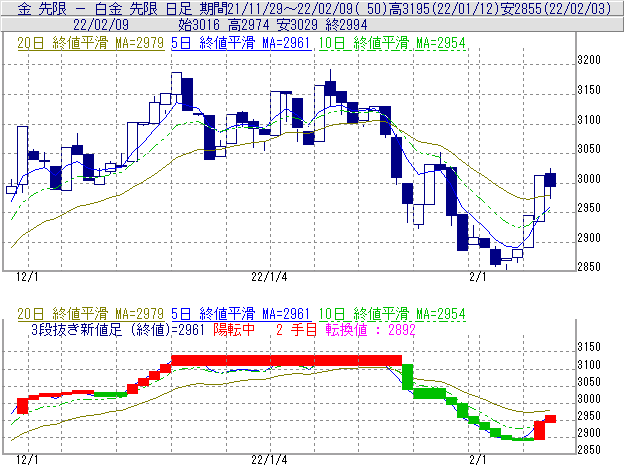
Task: Click the 3200 price label on upper axis
Action: click(x=589, y=60)
